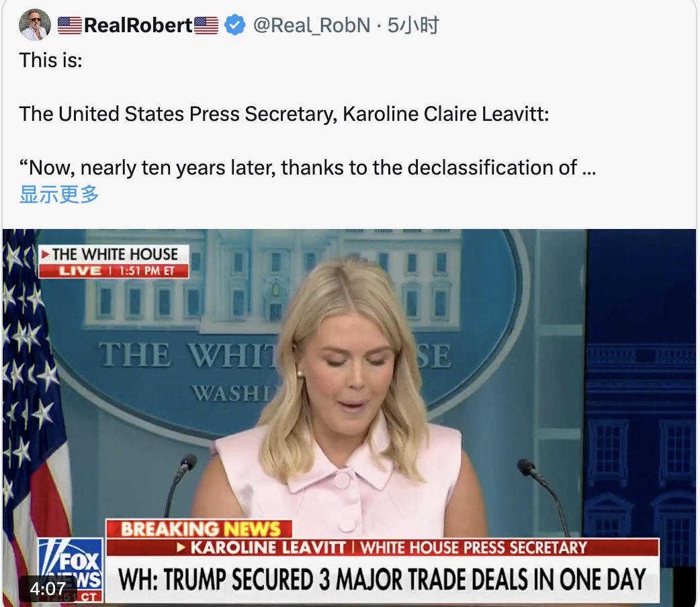The height and width of the screenshot is (607, 700).
Task: Click the Karoline Claire Leavitt text line
Action: pos(284,114)
